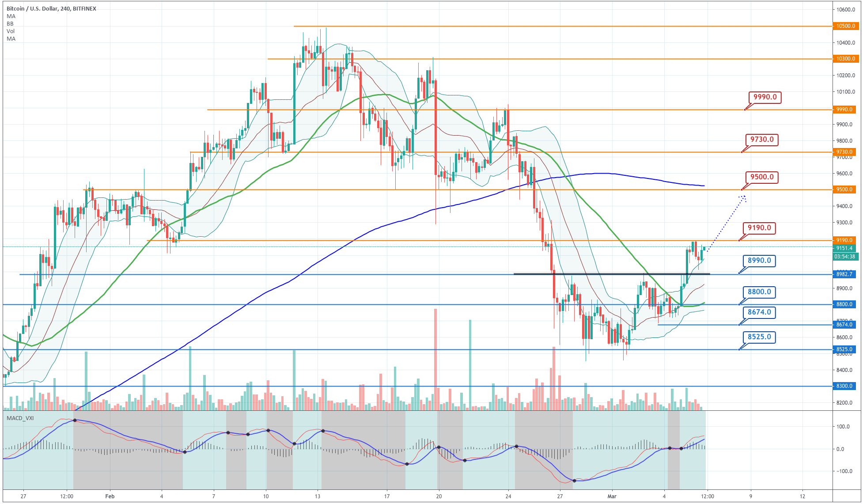The width and height of the screenshot is (863, 504).
Task: Select the BB indicator label in the legend
Action: [10, 23]
